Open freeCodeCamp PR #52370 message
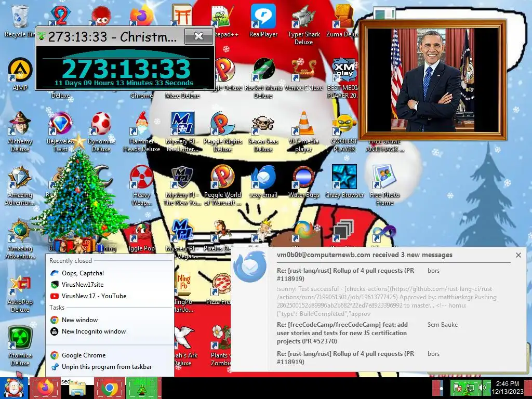 pyautogui.click(x=343, y=333)
